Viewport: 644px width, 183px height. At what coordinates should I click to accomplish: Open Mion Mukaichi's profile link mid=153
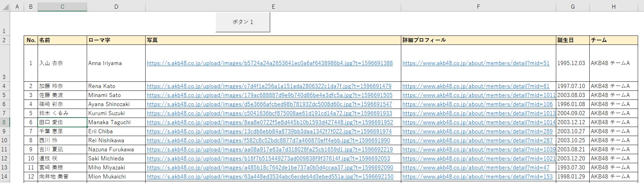click(x=477, y=177)
